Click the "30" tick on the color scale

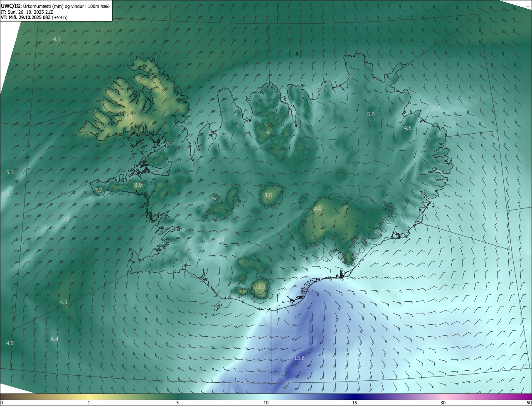pos(443,403)
